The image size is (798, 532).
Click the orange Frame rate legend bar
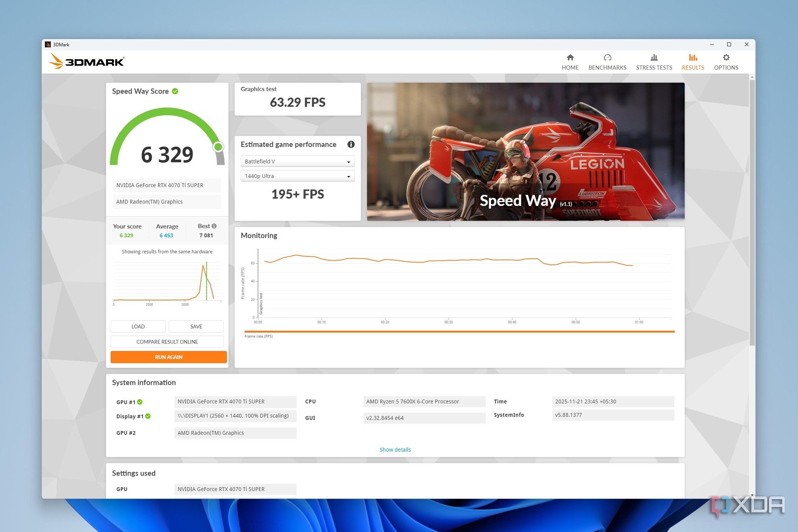coord(459,331)
